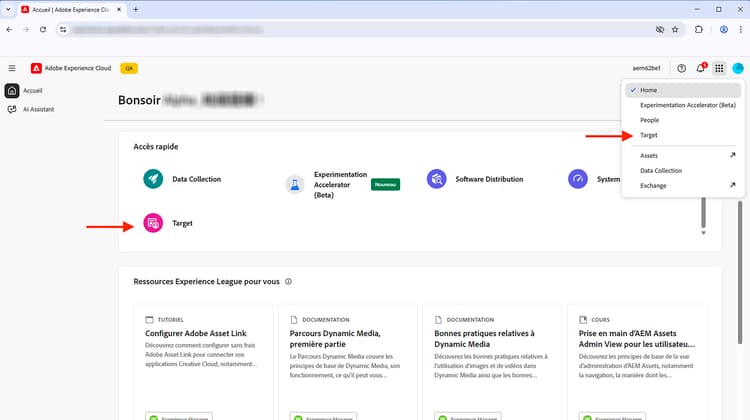
Task: Select the Accueil Adobe Experience Cloud browser tab
Action: (x=71, y=10)
